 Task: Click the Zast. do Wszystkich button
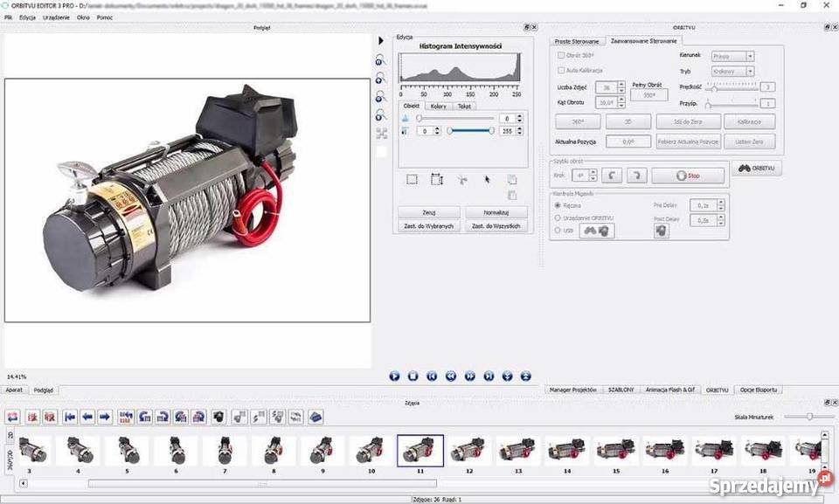pyautogui.click(x=496, y=226)
